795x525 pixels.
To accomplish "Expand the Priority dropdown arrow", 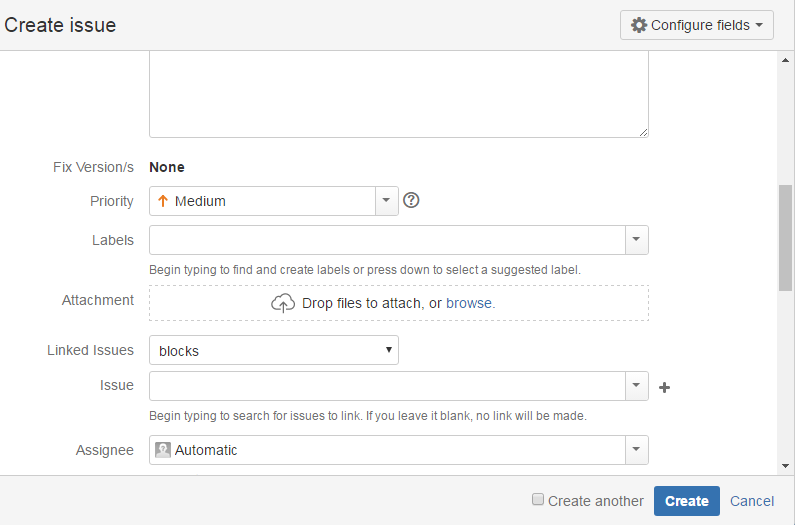I will (386, 201).
